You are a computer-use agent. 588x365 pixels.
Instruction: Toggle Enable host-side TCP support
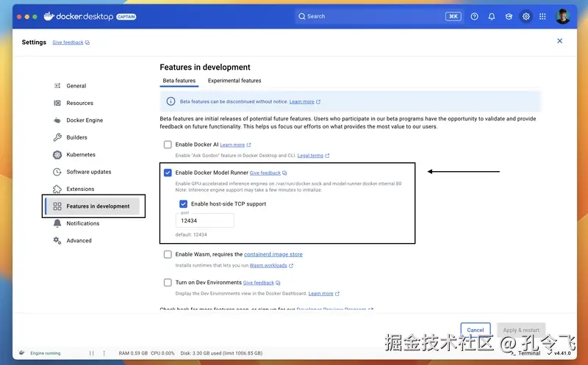click(x=183, y=203)
